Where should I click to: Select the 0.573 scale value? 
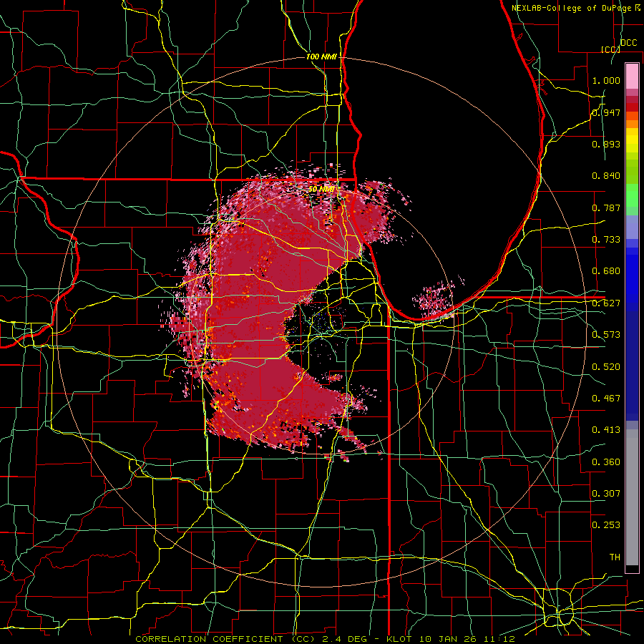click(x=606, y=335)
